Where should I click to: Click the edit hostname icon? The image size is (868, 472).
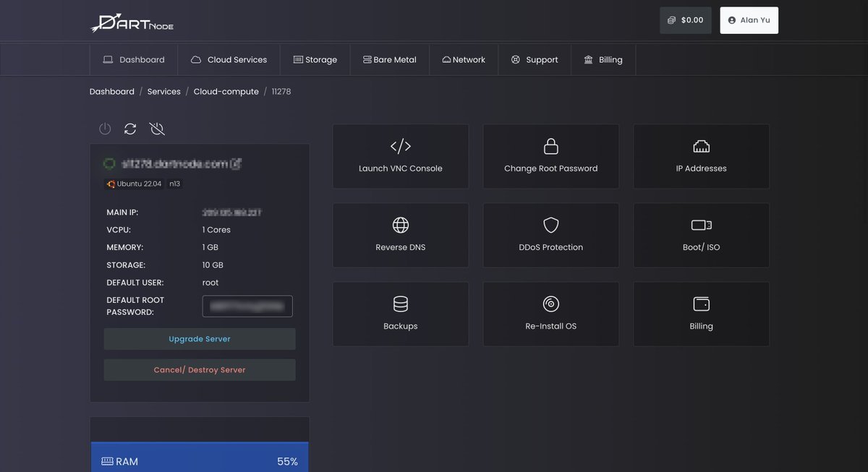[235, 164]
